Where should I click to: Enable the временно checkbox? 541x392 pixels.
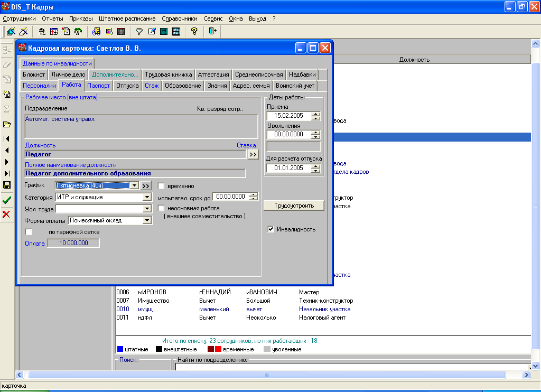point(162,186)
